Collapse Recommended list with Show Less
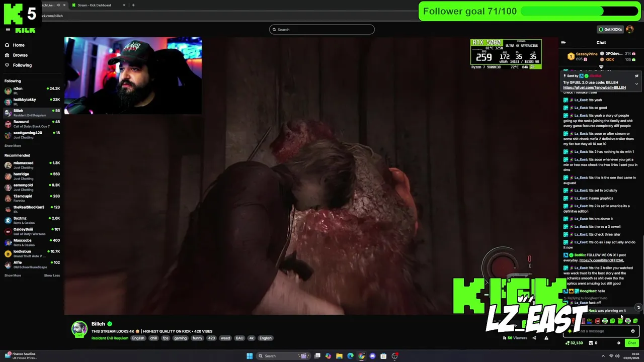 click(x=52, y=276)
